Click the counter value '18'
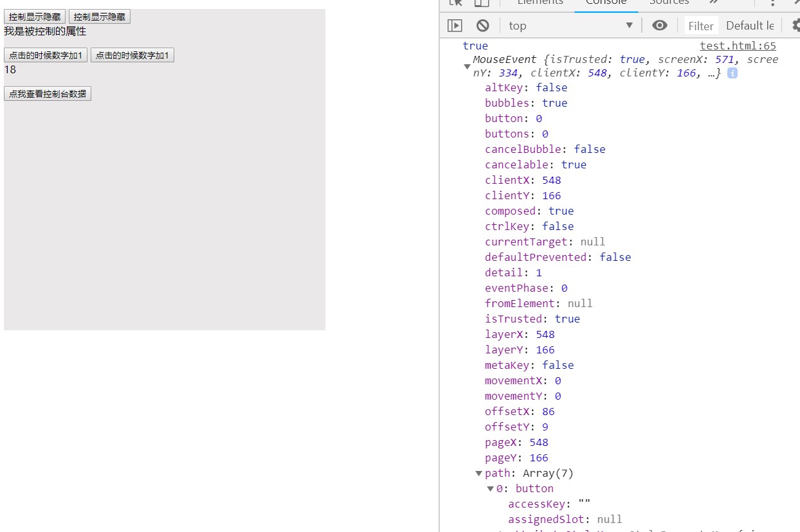The height and width of the screenshot is (532, 800). (10, 69)
